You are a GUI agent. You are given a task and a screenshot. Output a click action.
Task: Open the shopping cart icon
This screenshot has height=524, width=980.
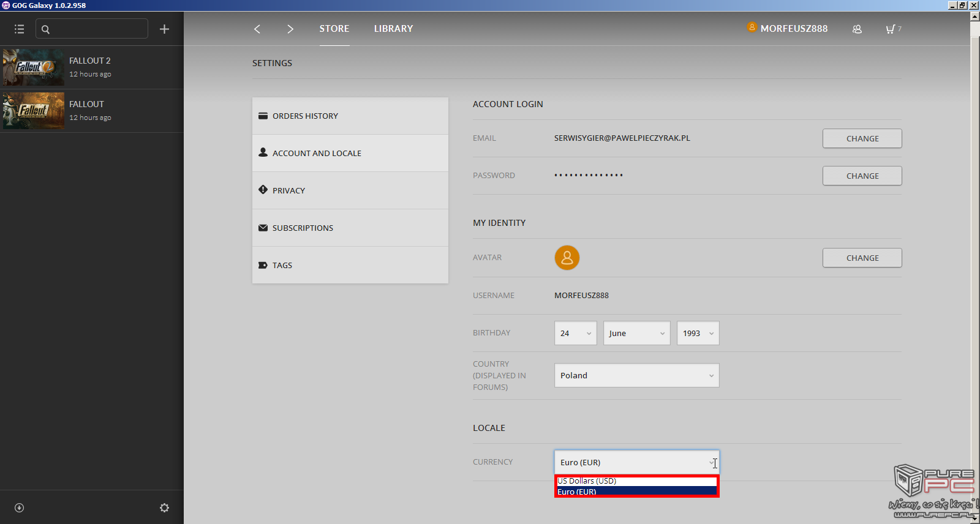(891, 29)
